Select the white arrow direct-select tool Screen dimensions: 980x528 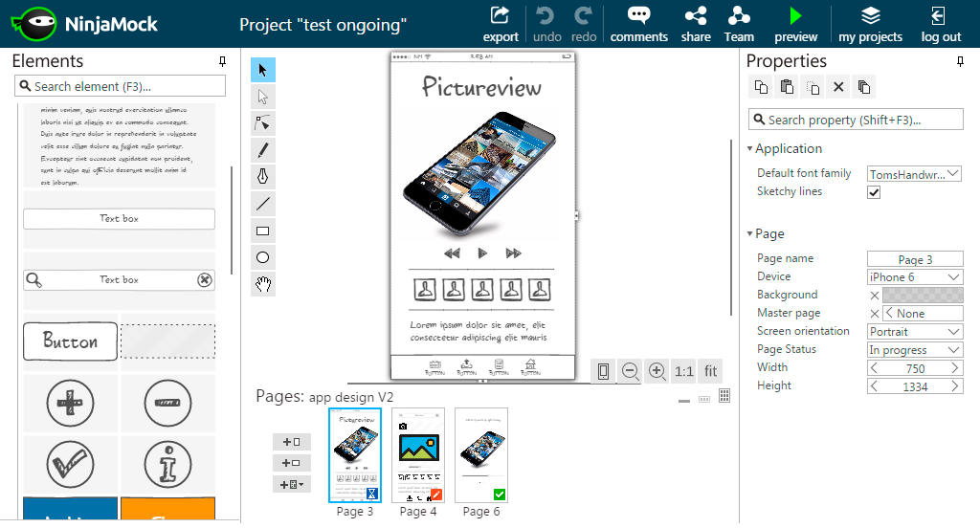[263, 97]
